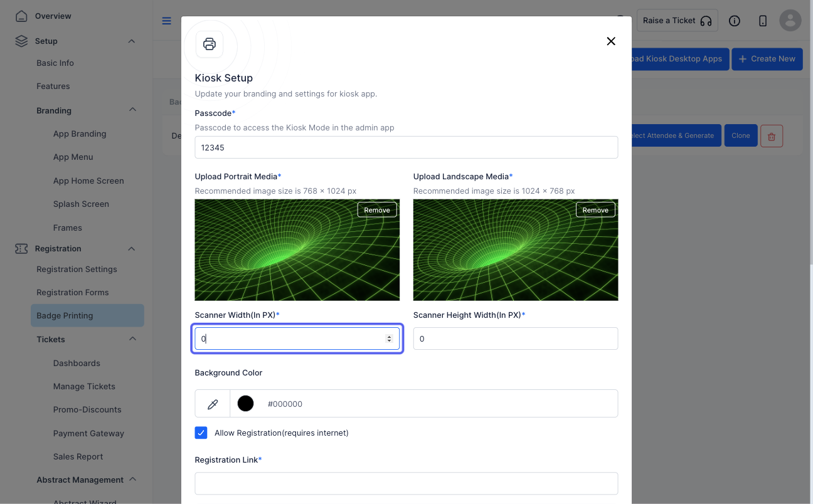Open Payment Gateway page

click(x=88, y=433)
